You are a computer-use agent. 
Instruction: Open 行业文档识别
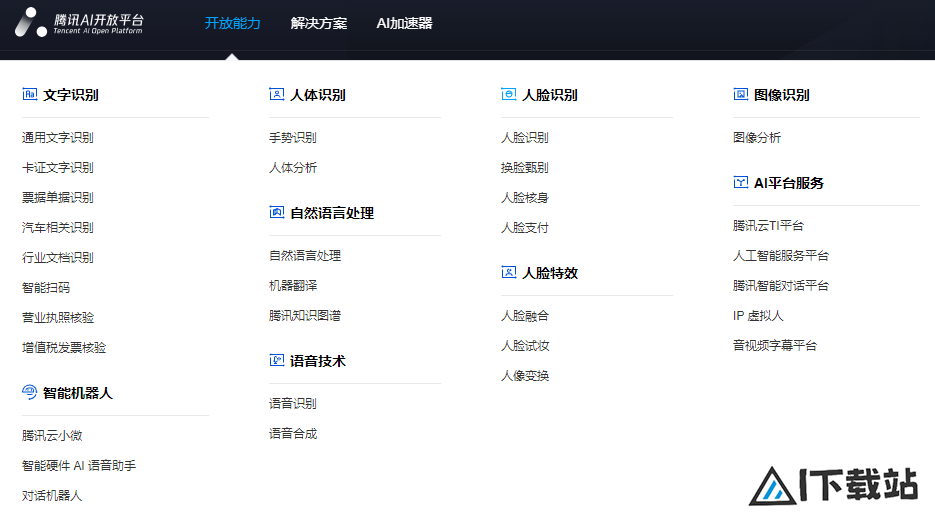58,258
